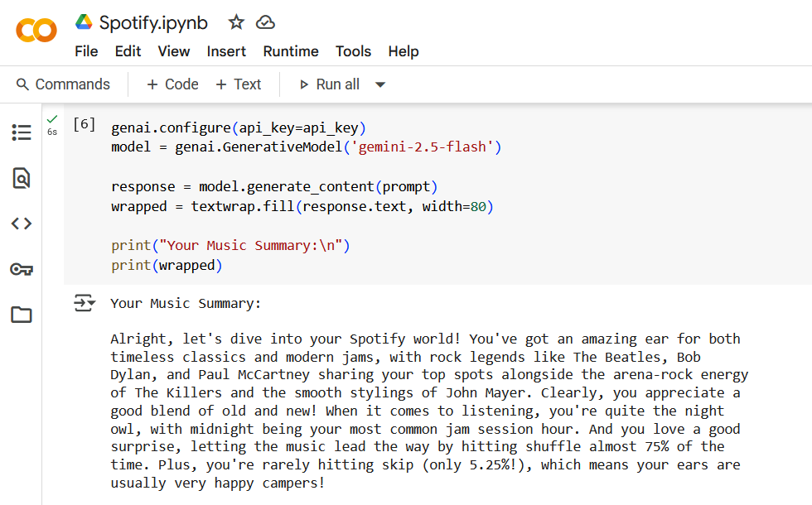Click the green checkmark execution status of cell 6
Screen dimensions: 812x505
pyautogui.click(x=51, y=119)
